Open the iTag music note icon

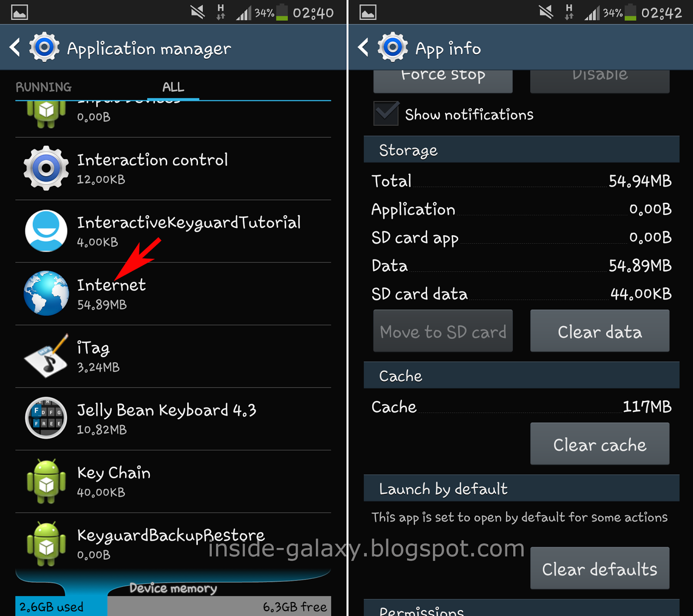pyautogui.click(x=46, y=356)
